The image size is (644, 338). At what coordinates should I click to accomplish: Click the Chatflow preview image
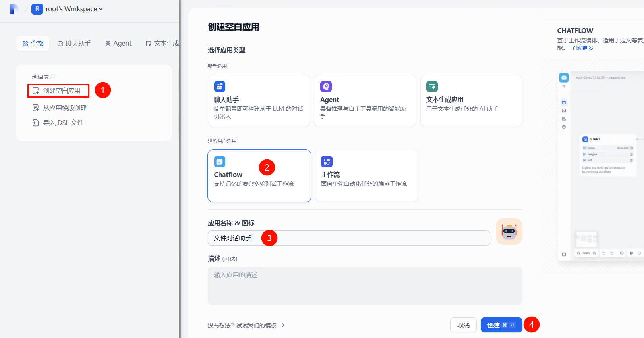pos(601,166)
